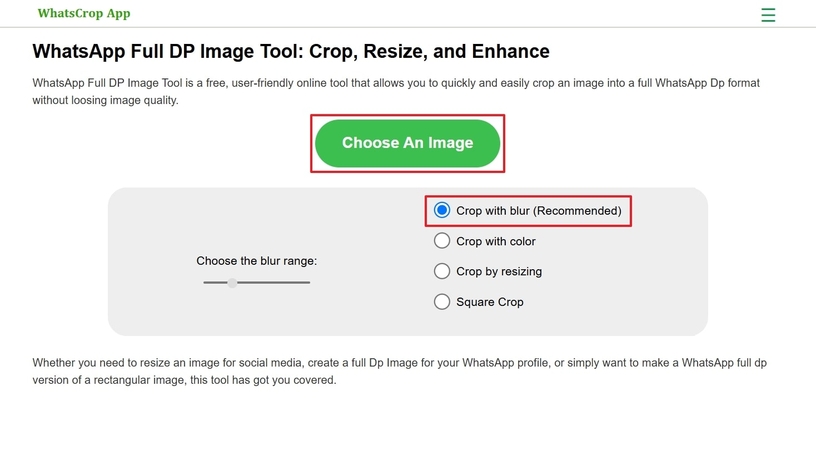Click the blur range slider handle

coord(232,282)
